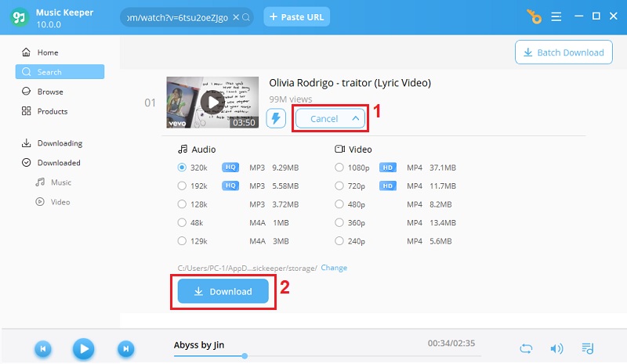Play the current track Abyss by Jin
Screen dimensions: 627x364
pyautogui.click(x=84, y=349)
